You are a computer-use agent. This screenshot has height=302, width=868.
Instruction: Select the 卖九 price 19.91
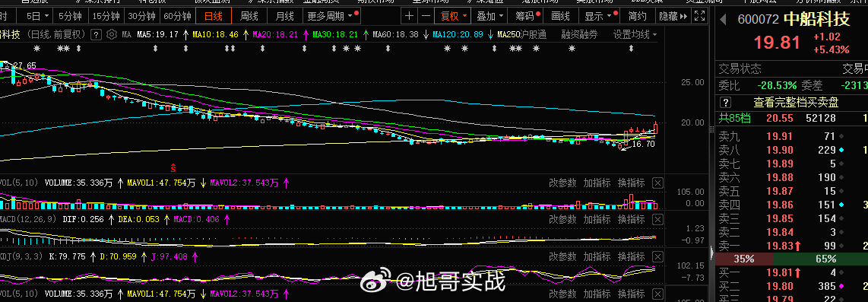[x=779, y=136]
